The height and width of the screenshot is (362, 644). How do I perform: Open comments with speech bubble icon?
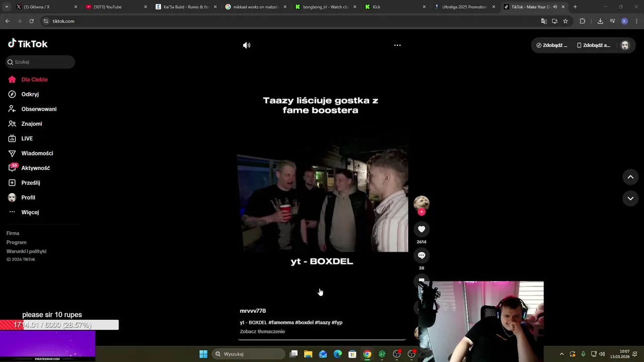click(x=422, y=255)
